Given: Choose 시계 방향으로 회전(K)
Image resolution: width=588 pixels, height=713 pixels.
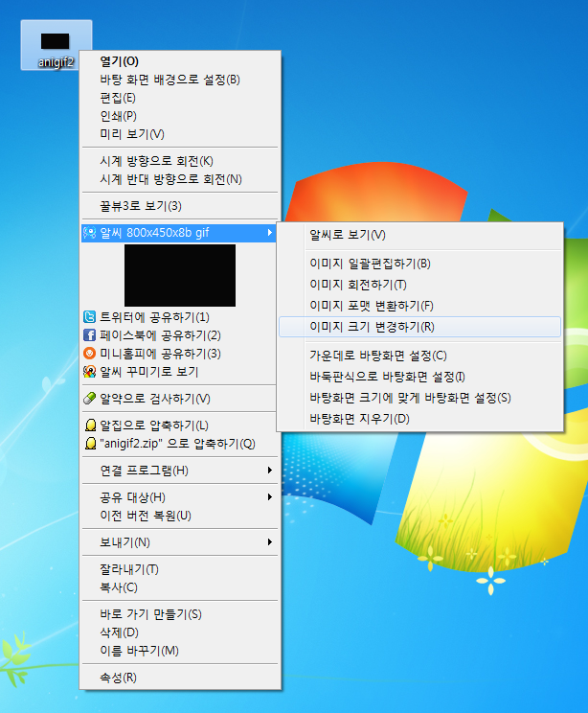Looking at the screenshot, I should pos(179,161).
